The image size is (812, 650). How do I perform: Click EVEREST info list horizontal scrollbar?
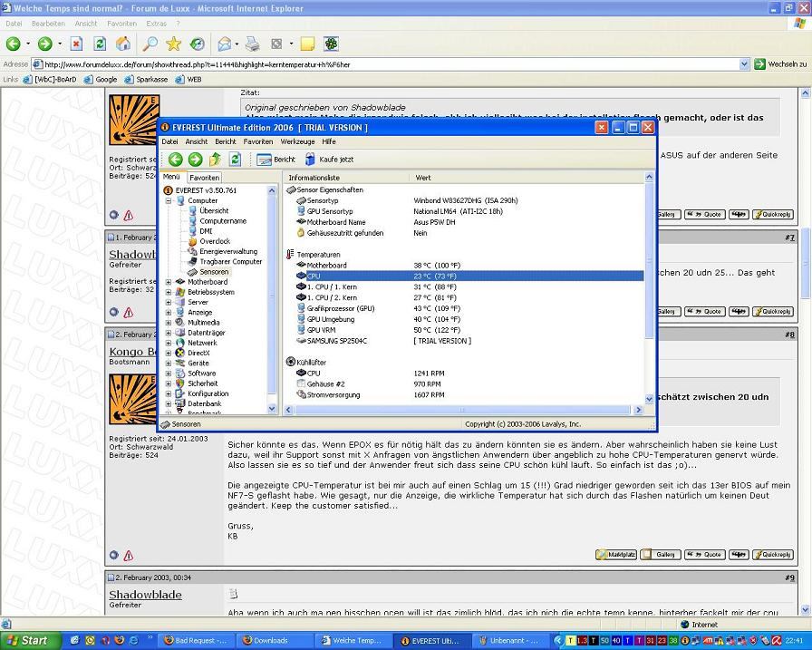coord(463,410)
